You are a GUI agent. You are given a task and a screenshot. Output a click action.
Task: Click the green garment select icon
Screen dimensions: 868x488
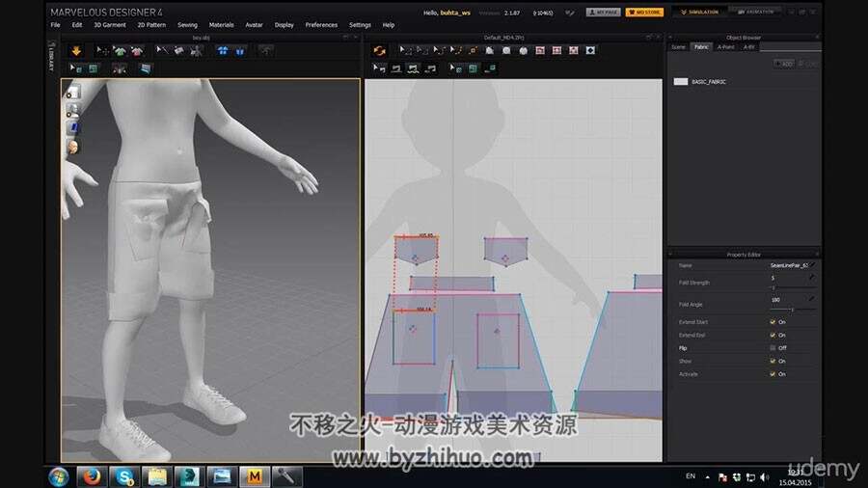[120, 51]
